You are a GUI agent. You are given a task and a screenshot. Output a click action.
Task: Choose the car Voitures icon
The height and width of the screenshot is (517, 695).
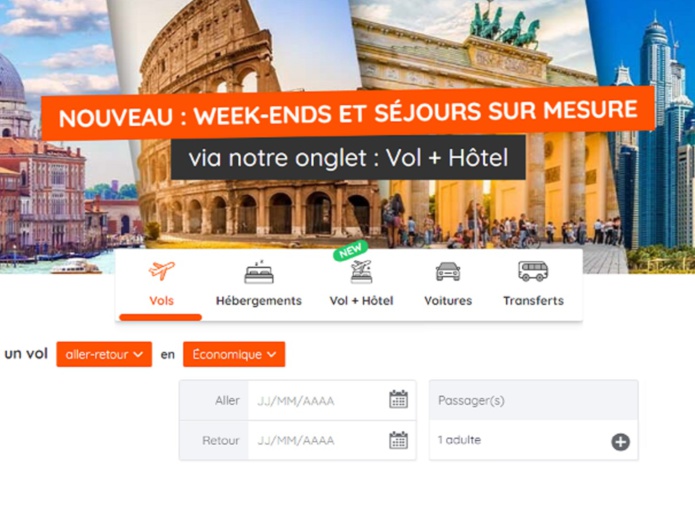448,271
